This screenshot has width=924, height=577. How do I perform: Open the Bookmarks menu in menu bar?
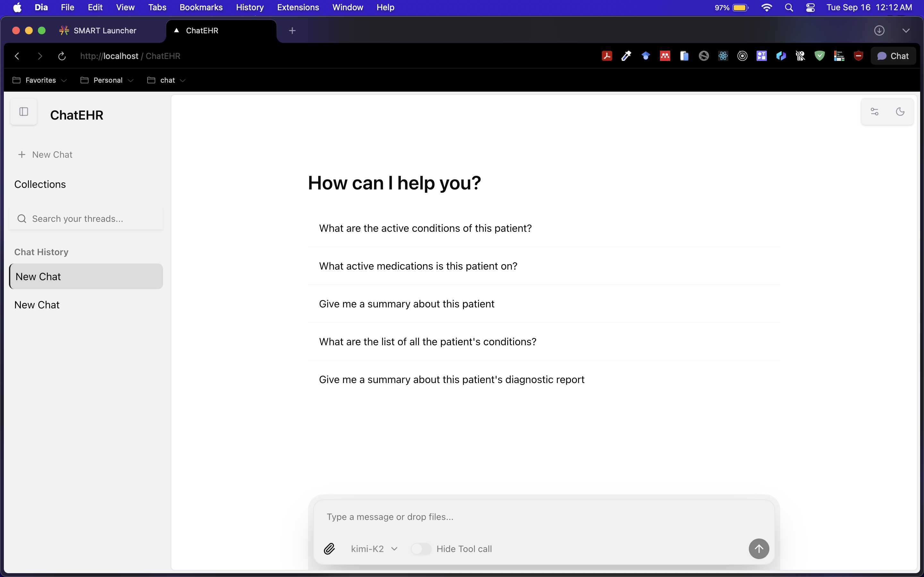click(x=201, y=7)
